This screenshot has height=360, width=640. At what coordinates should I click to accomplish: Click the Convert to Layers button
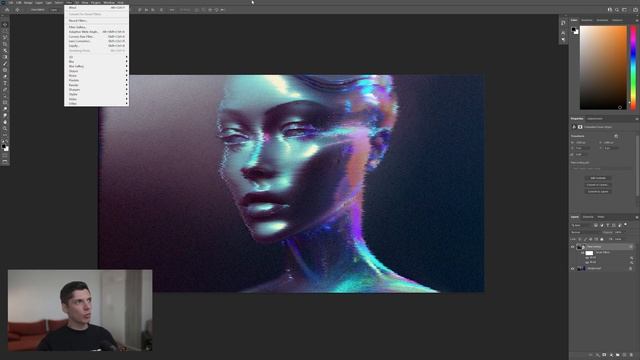598,191
